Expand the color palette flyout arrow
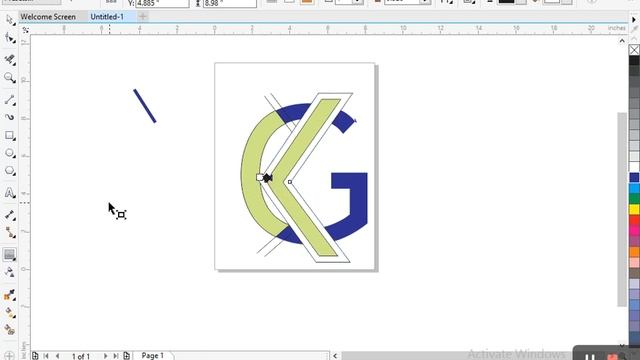This screenshot has height=360, width=640. point(634,19)
